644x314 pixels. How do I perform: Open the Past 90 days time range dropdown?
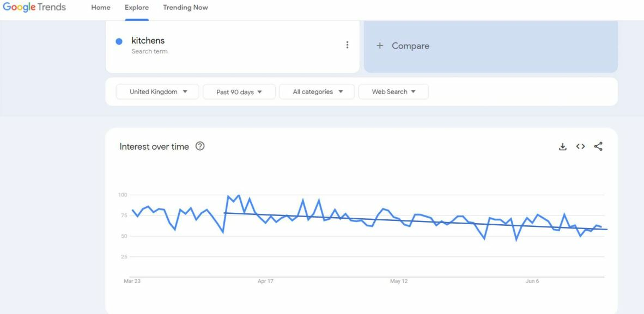239,91
